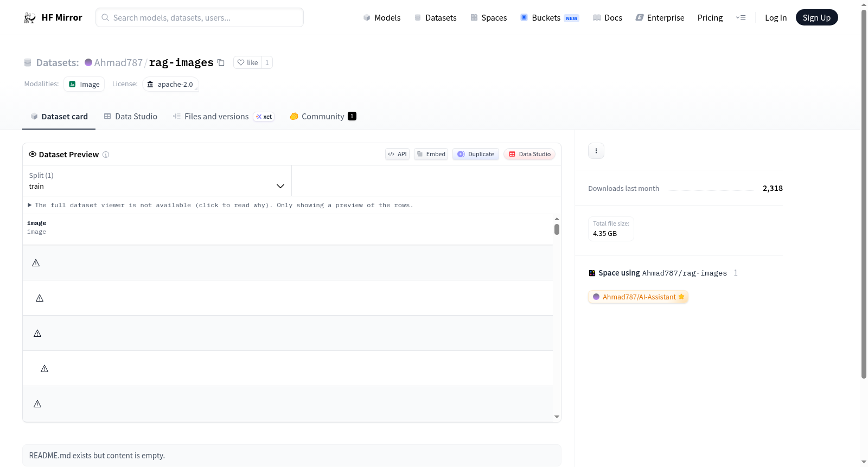Screen dimensions: 868x467
Task: Click the Embed button
Action: pyautogui.click(x=431, y=154)
